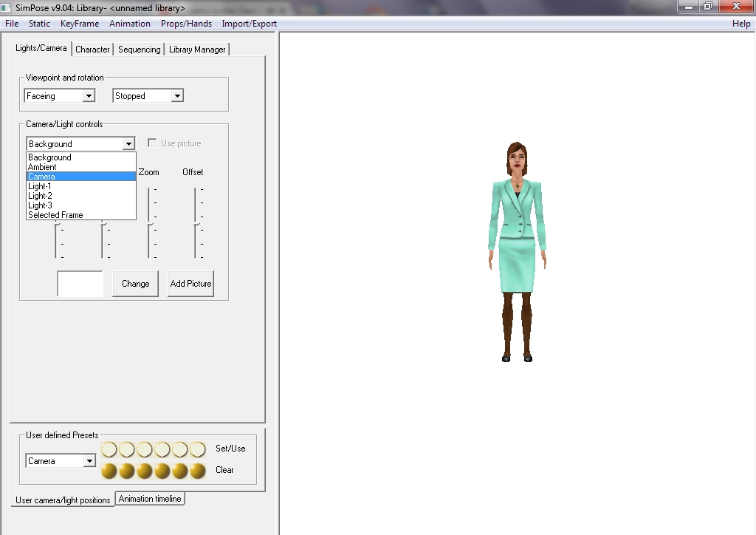756x535 pixels.
Task: Choose Selected Frame in the dropdown list
Action: point(55,215)
